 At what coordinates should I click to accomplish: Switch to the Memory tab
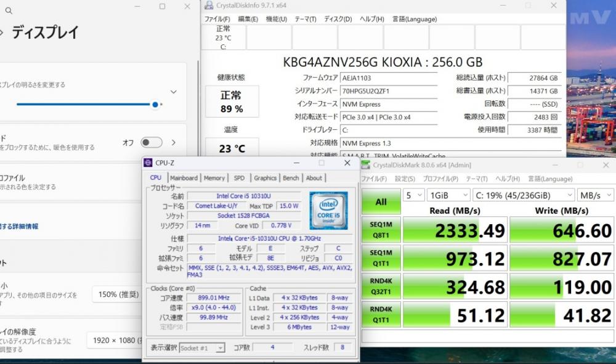tap(214, 178)
